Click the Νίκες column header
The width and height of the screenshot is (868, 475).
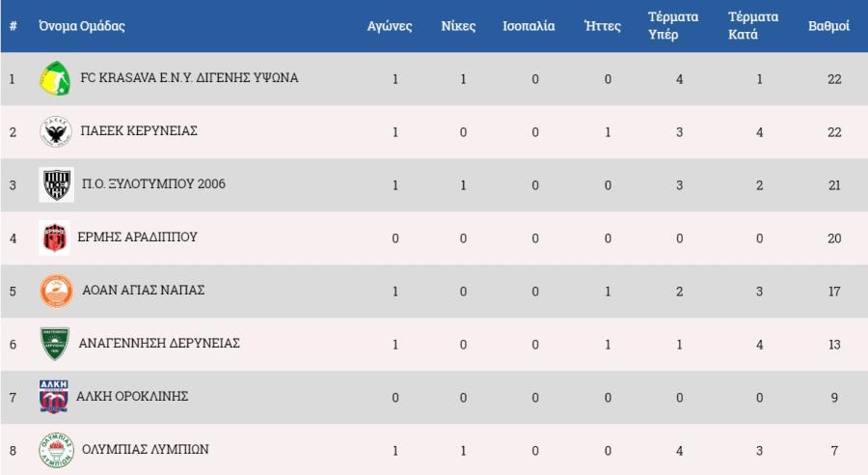tap(458, 26)
